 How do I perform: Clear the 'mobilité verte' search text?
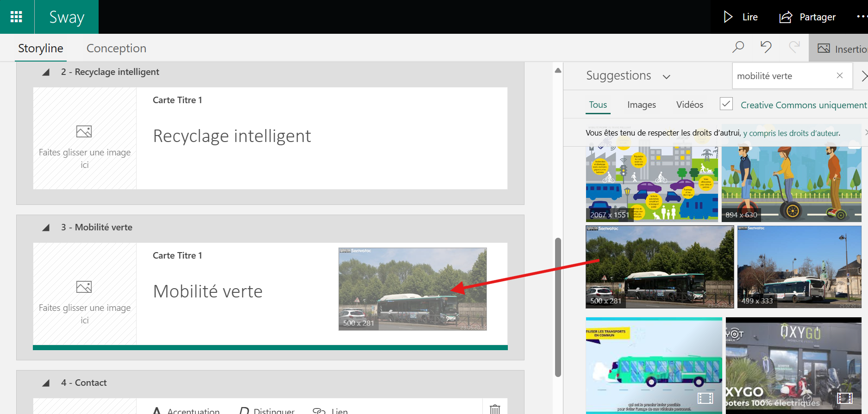coord(840,75)
